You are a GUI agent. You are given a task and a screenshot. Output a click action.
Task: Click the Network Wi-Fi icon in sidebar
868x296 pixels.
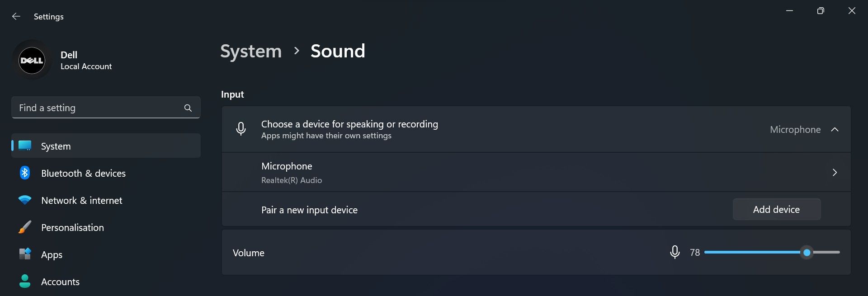25,200
